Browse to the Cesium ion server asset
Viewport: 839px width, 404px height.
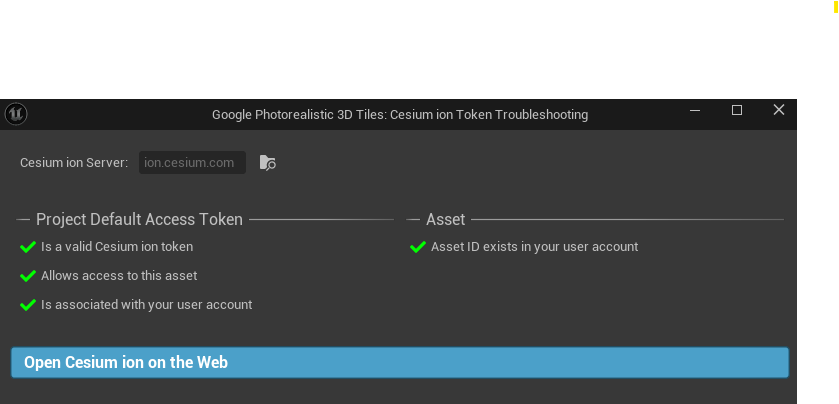268,163
